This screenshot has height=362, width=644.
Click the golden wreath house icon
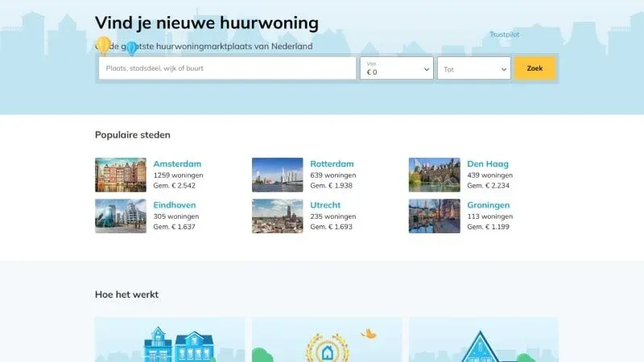click(326, 344)
